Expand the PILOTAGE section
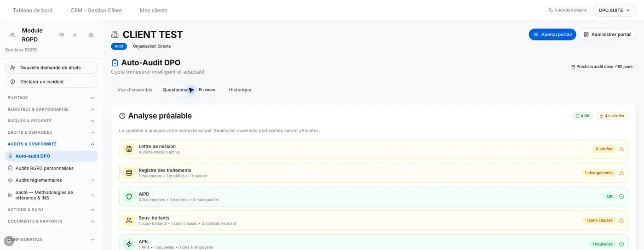The image size is (644, 250). pos(51,98)
